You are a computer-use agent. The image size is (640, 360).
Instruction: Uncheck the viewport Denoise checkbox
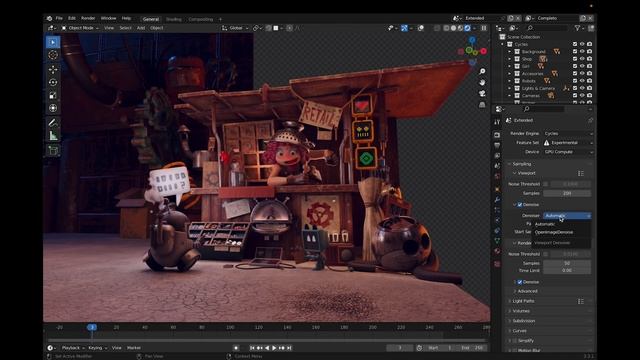click(520, 204)
